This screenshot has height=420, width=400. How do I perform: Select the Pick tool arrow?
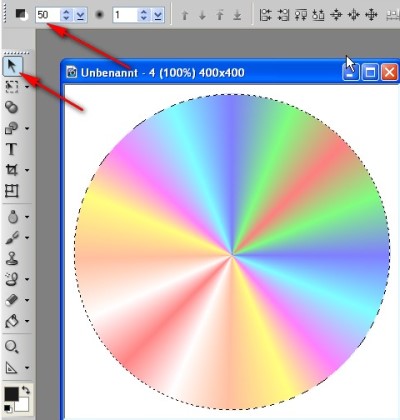12,66
